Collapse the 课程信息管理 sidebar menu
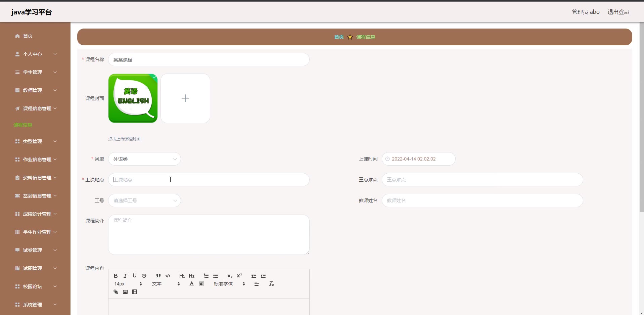This screenshot has height=315, width=644. [35, 108]
